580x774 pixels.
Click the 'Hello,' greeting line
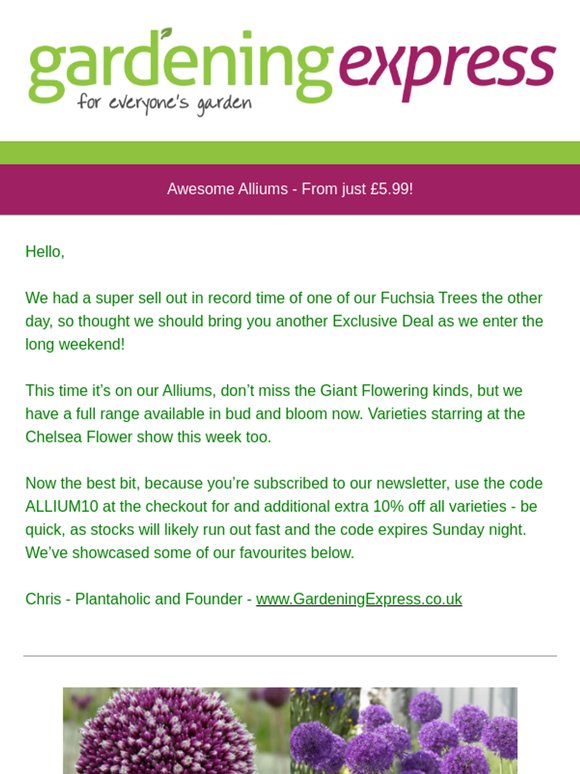coord(45,252)
